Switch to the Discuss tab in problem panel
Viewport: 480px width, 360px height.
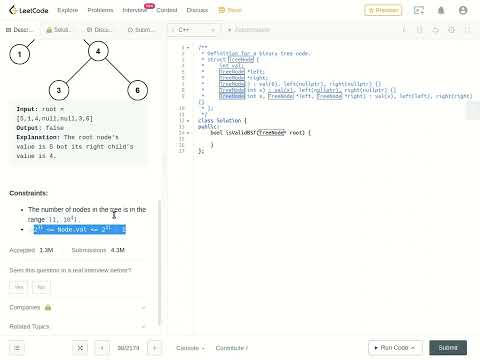pos(99,30)
